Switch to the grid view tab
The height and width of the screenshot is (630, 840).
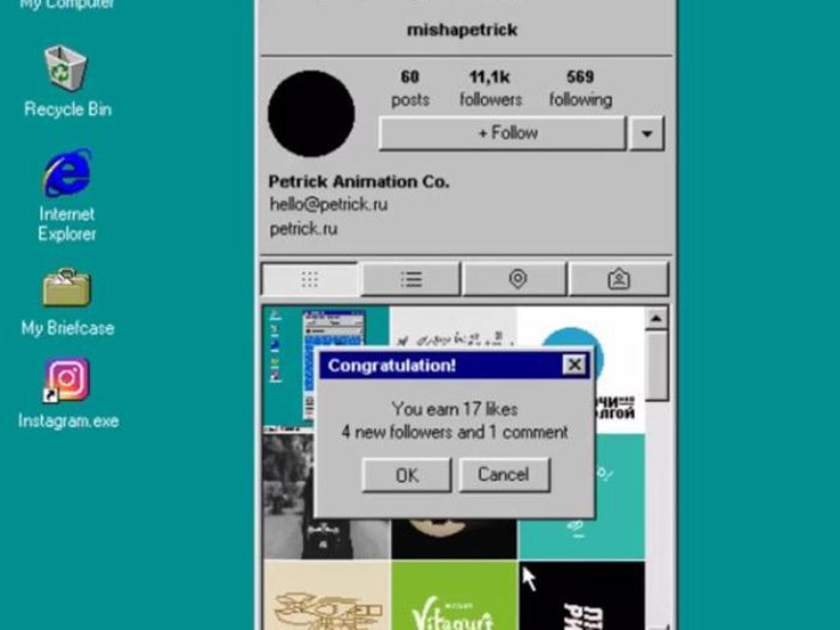[x=310, y=279]
